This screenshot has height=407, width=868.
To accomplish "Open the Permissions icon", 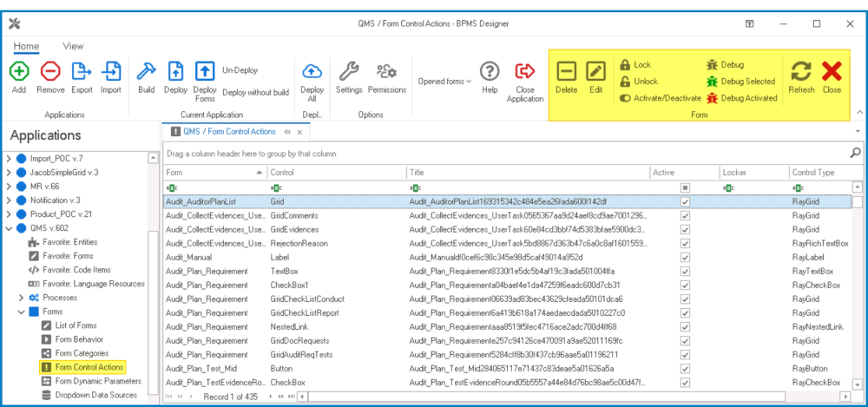I will click(x=386, y=71).
